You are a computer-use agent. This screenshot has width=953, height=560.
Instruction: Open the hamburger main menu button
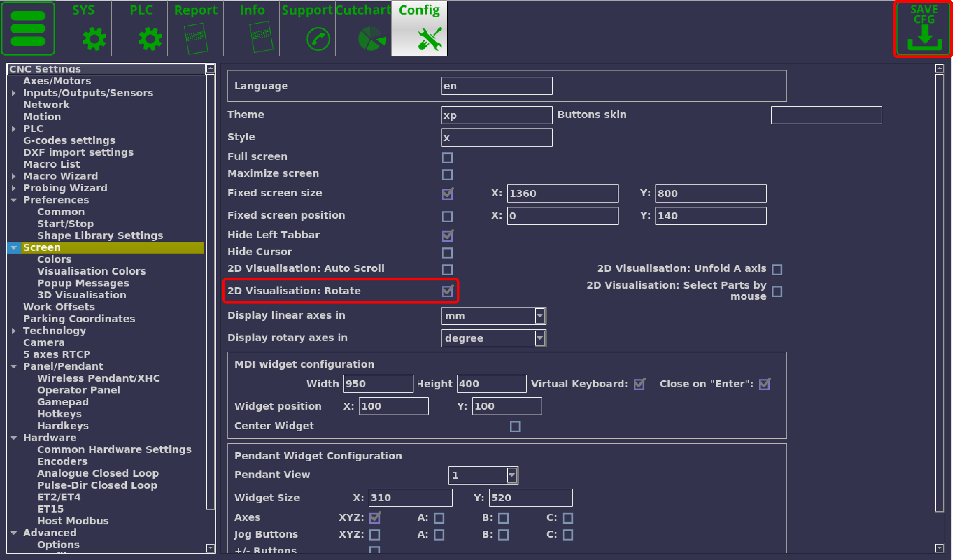click(x=28, y=28)
